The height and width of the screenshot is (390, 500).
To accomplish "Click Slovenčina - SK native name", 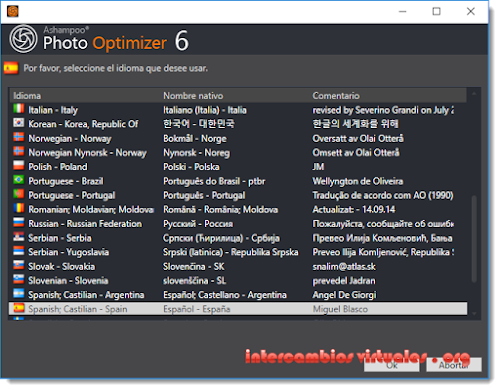I will 193,267.
